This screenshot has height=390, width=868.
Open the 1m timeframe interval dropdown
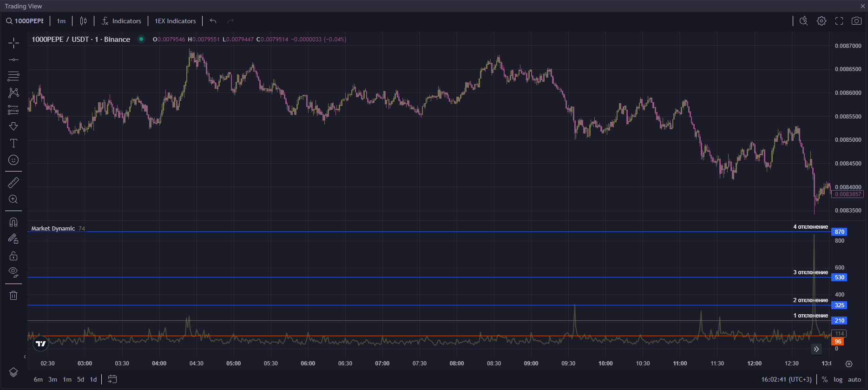(x=61, y=21)
